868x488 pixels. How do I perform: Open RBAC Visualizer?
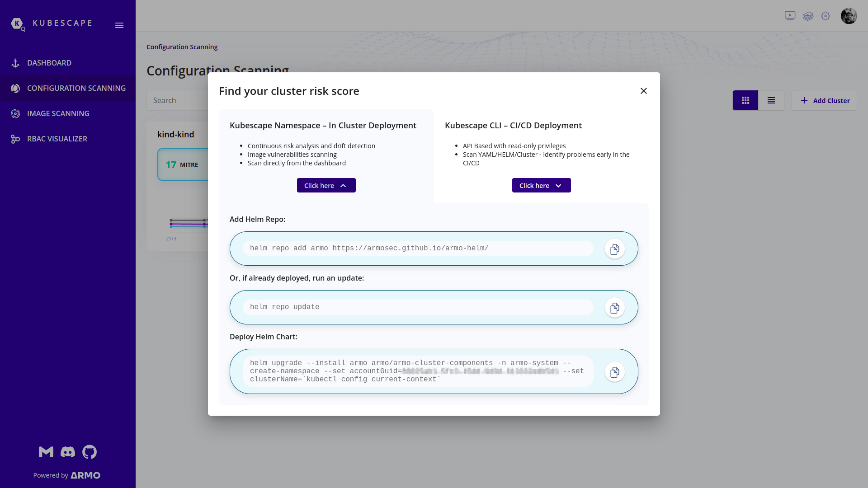coord(68,139)
